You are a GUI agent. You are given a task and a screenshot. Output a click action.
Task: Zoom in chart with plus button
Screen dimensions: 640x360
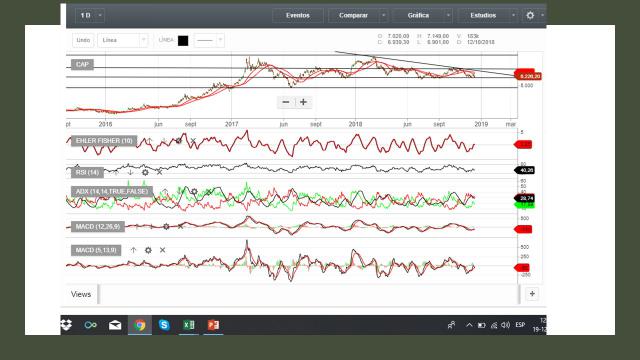click(303, 102)
